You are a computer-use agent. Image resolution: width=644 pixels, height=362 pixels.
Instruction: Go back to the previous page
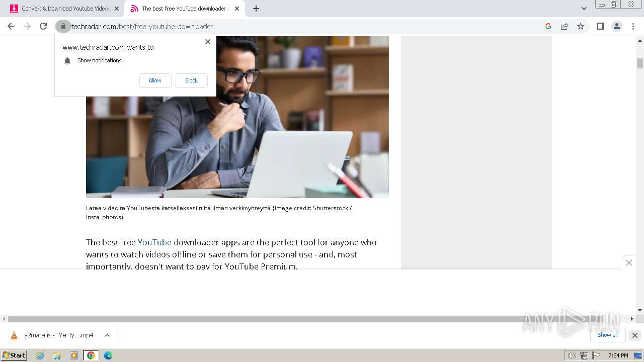coord(11,26)
